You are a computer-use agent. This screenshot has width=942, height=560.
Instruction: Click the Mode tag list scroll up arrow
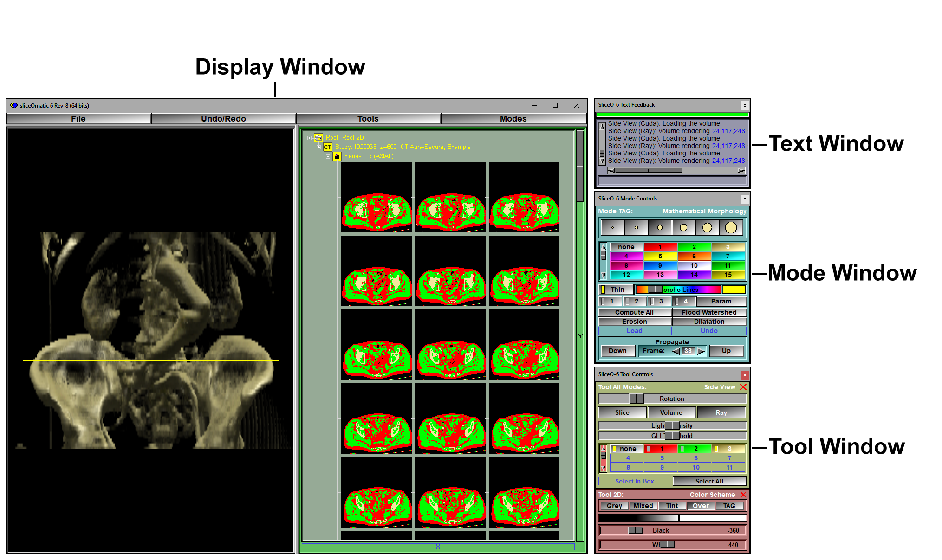604,247
